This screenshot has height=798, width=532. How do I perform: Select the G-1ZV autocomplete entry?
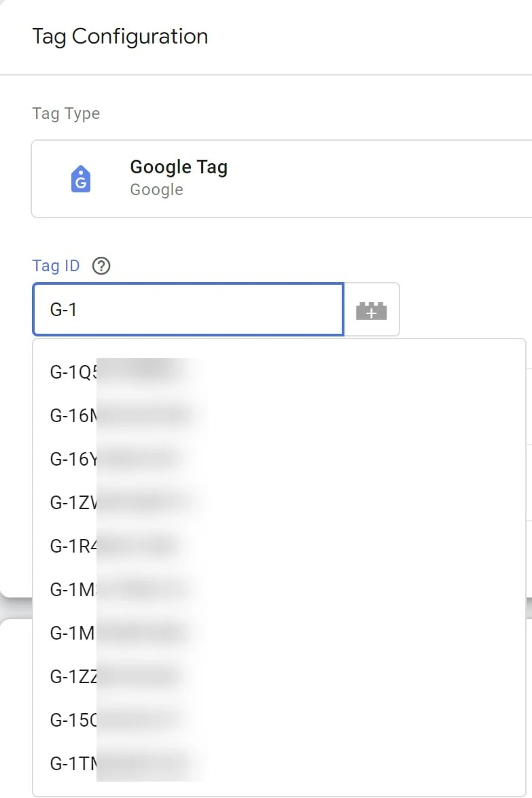point(279,503)
